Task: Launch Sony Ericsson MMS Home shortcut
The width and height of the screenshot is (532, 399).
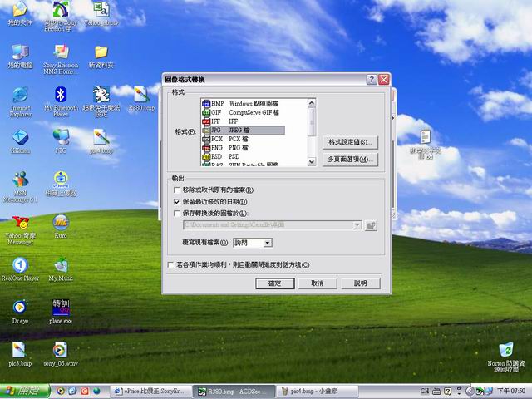Action: click(61, 59)
